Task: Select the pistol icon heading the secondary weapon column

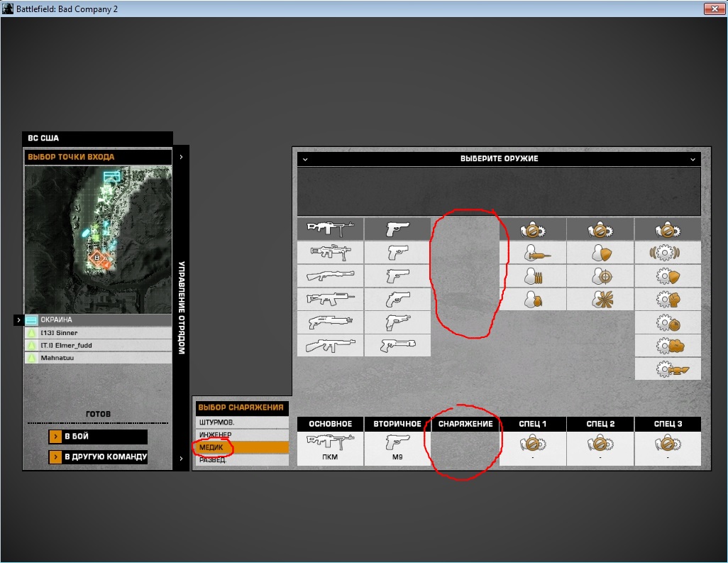Action: point(397,229)
